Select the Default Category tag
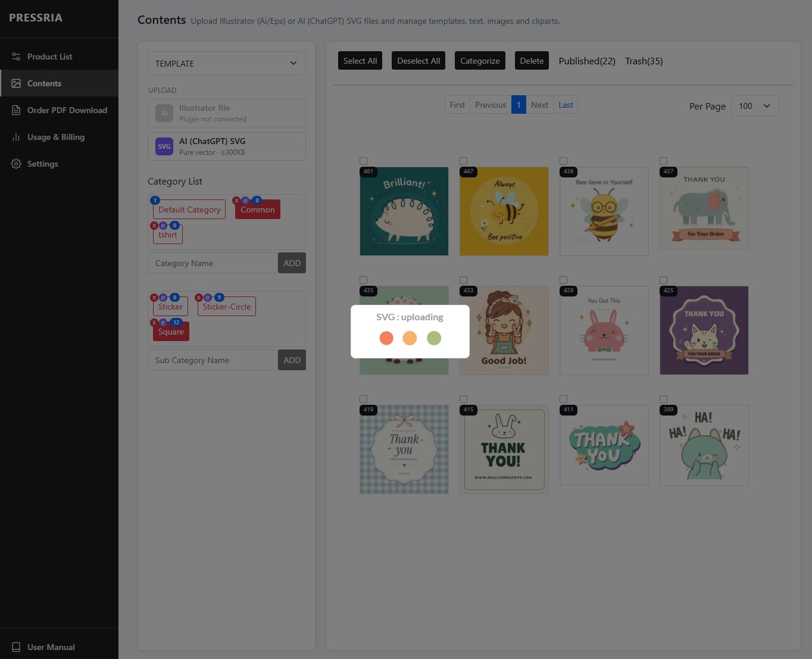 coord(189,210)
